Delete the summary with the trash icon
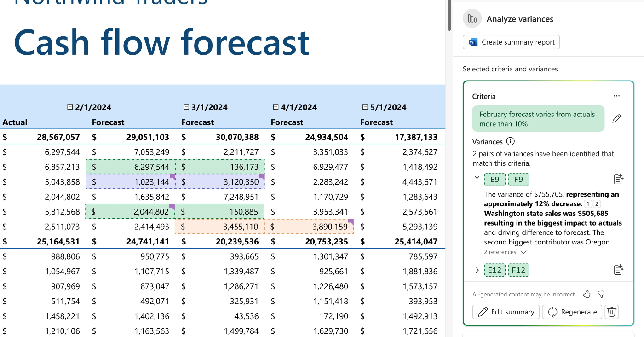The height and width of the screenshot is (337, 644). click(x=611, y=312)
